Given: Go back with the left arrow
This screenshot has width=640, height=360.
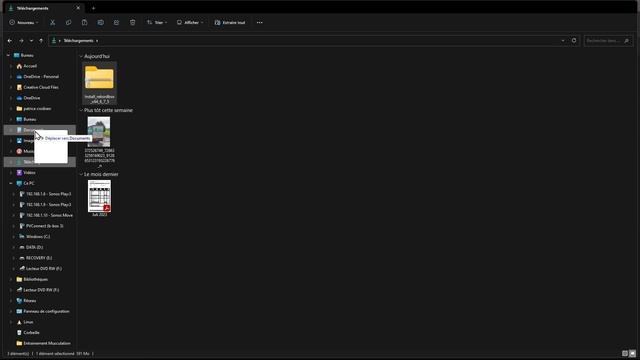Looking at the screenshot, I should pyautogui.click(x=10, y=41).
